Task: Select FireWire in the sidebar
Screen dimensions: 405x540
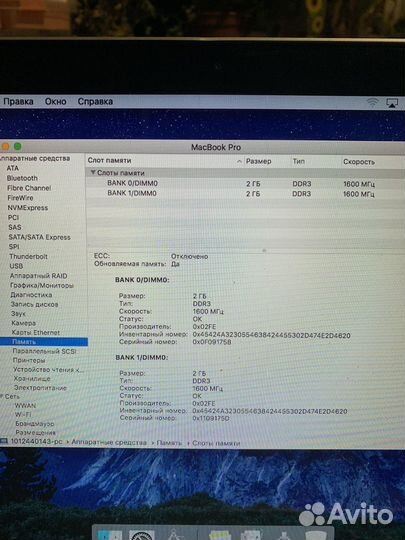Action: (20, 198)
